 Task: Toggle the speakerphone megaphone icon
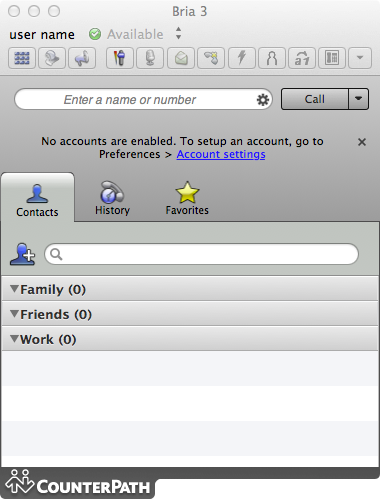82,58
